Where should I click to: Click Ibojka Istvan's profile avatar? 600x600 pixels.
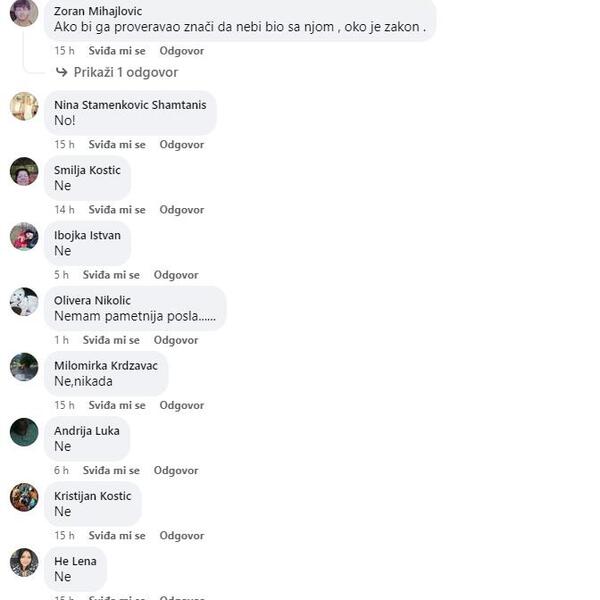click(x=24, y=236)
